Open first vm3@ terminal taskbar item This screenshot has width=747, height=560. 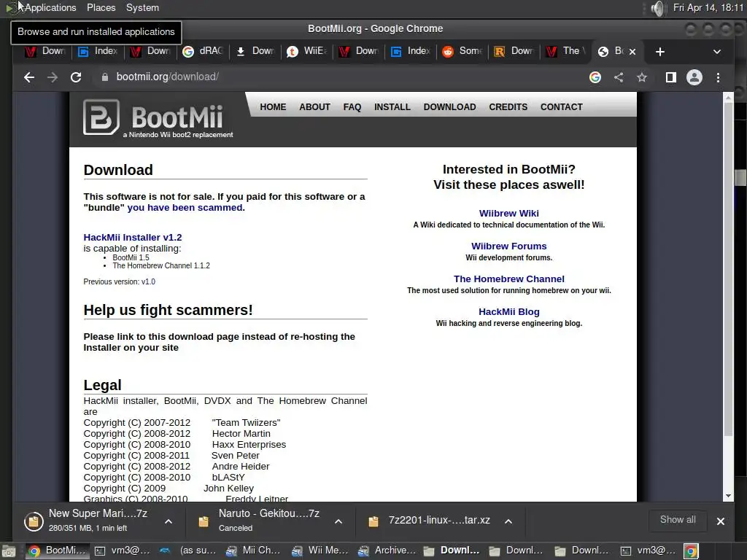(123, 551)
